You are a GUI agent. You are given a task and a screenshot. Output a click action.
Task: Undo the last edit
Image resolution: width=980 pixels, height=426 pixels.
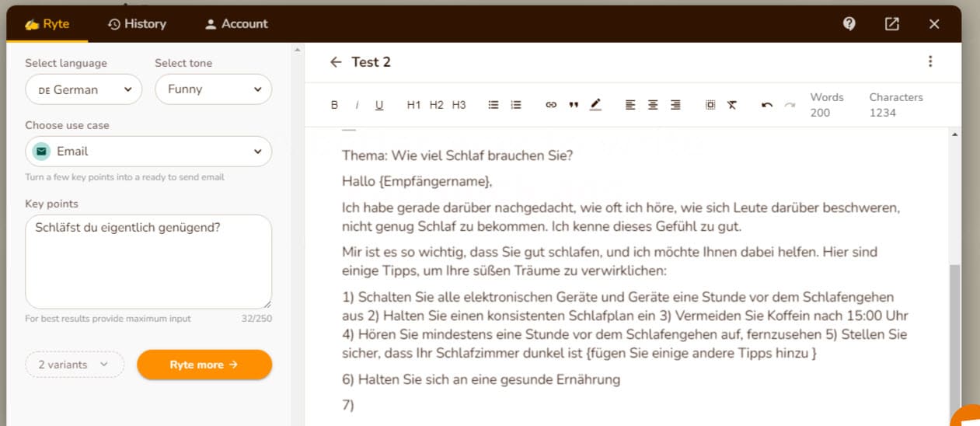(x=767, y=105)
